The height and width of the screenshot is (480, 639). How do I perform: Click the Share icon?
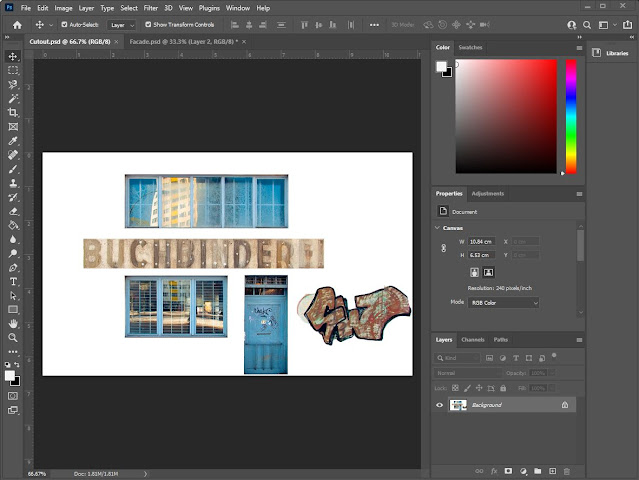627,25
